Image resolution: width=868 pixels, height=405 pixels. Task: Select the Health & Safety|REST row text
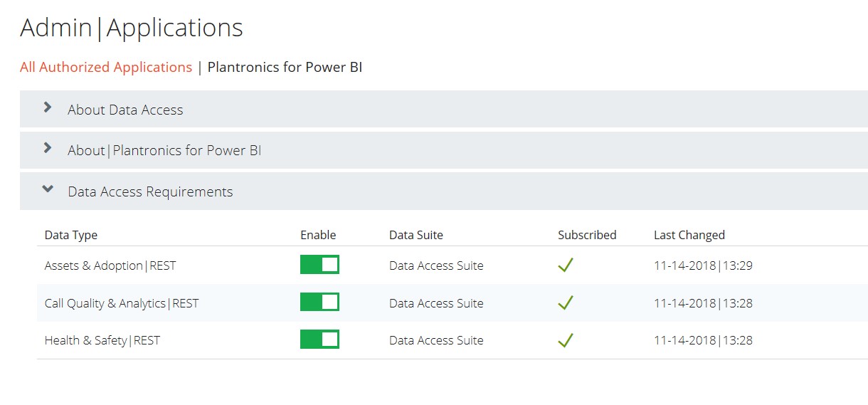click(102, 340)
